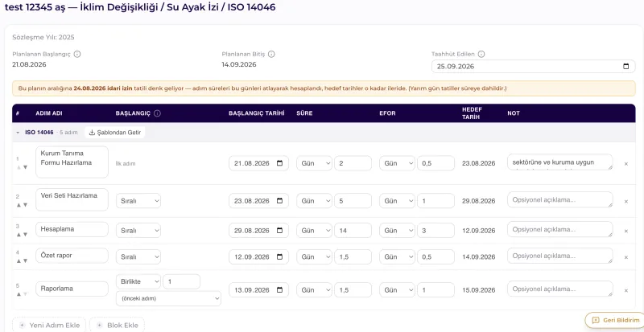
Task: Open calendar icon for 29.08.2026 start date
Action: (x=279, y=230)
